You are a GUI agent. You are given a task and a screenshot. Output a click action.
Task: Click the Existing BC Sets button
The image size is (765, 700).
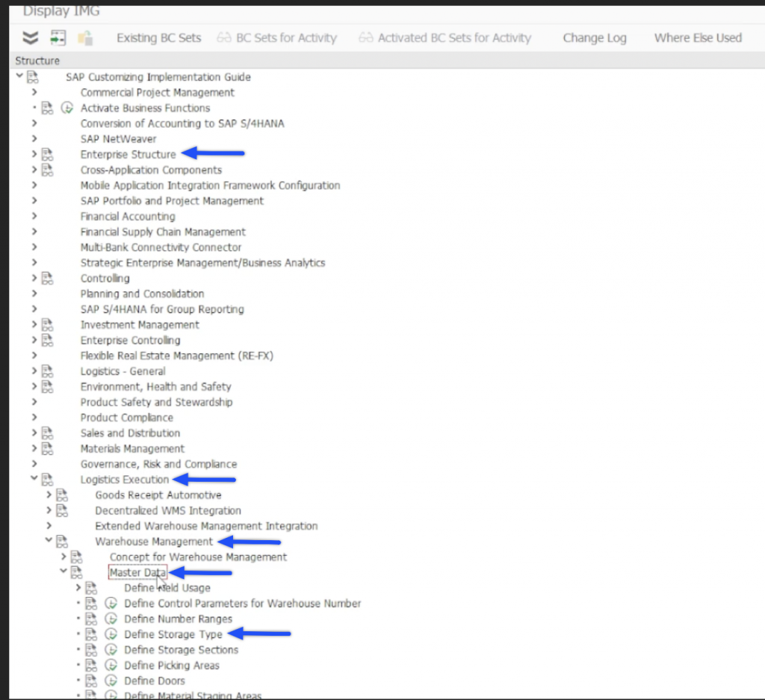click(158, 38)
